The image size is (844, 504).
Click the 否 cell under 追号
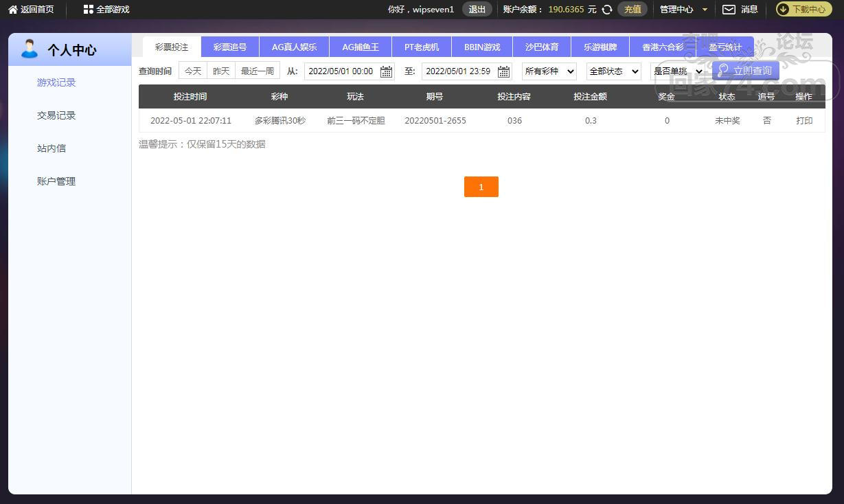click(x=767, y=120)
